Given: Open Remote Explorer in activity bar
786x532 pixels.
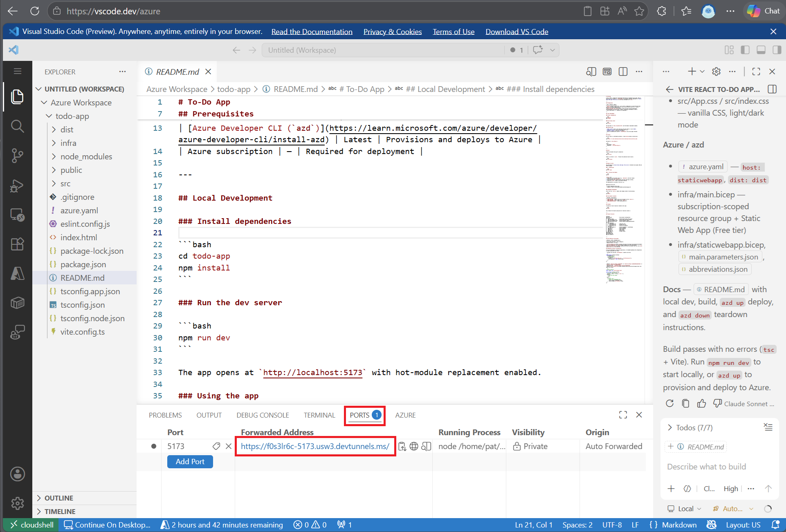Looking at the screenshot, I should point(17,215).
